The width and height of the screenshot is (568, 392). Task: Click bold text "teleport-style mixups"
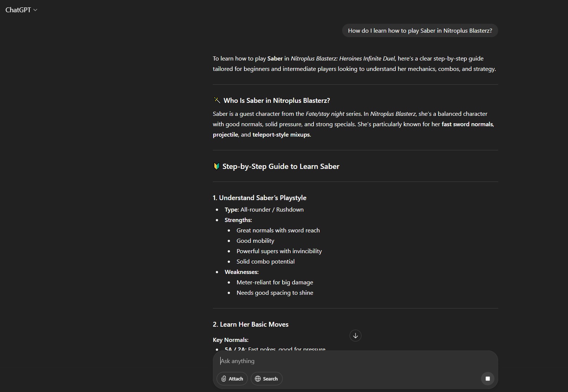tap(281, 135)
